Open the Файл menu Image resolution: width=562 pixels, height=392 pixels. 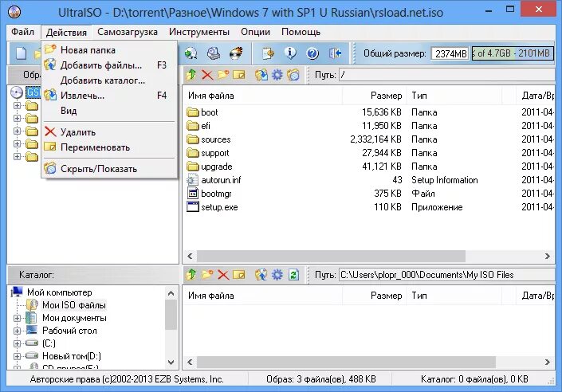[22, 32]
